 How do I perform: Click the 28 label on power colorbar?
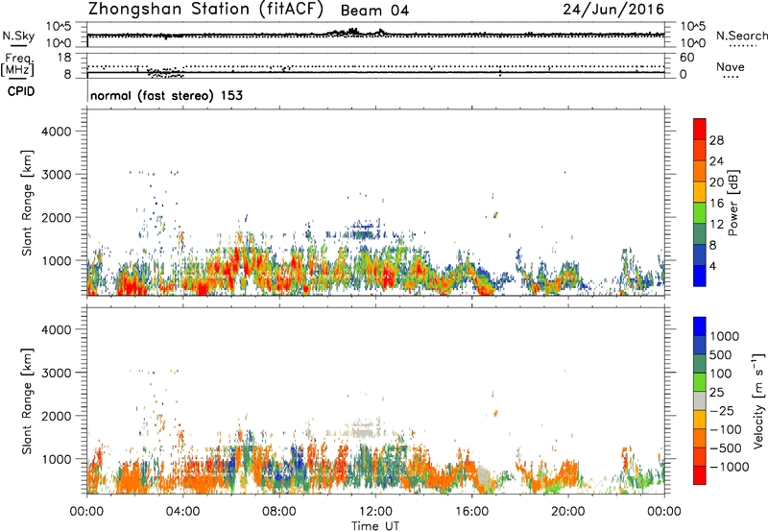(716, 140)
